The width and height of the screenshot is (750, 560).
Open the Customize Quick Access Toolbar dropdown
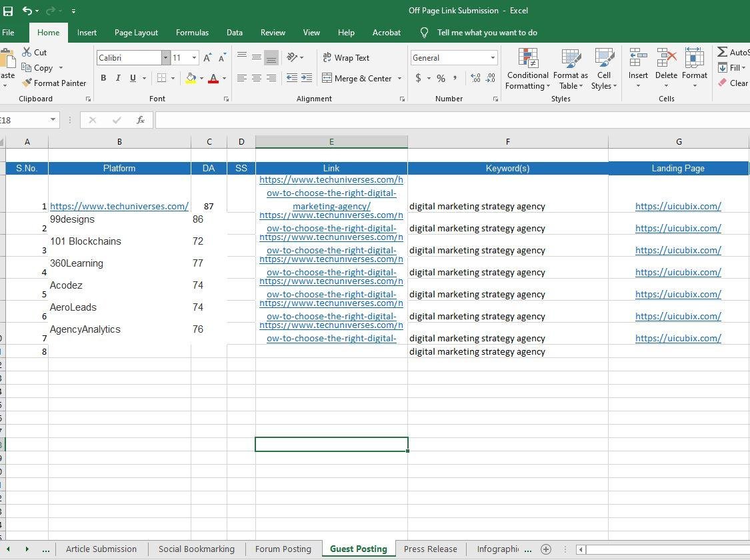(73, 11)
